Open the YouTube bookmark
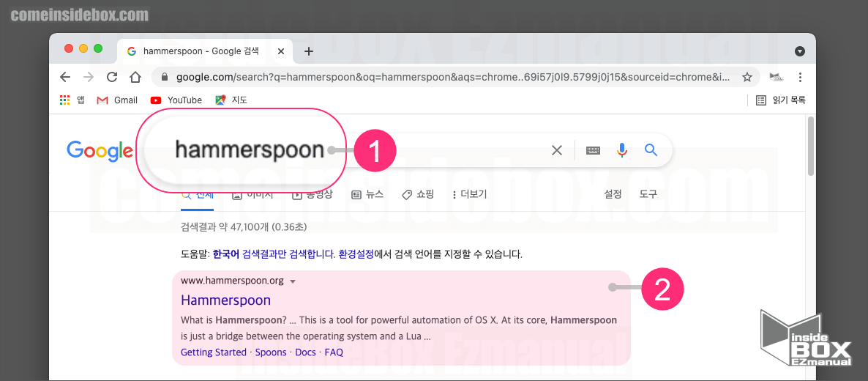 pyautogui.click(x=176, y=100)
